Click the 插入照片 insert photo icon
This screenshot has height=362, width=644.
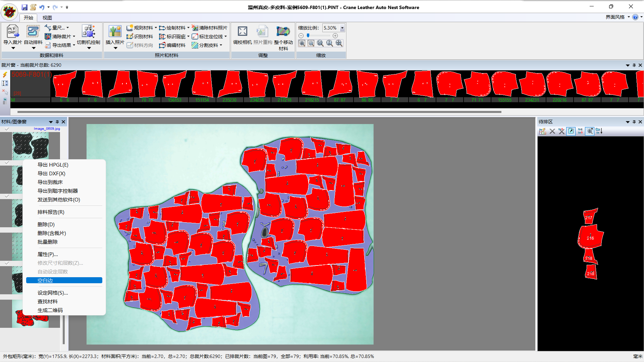[115, 31]
